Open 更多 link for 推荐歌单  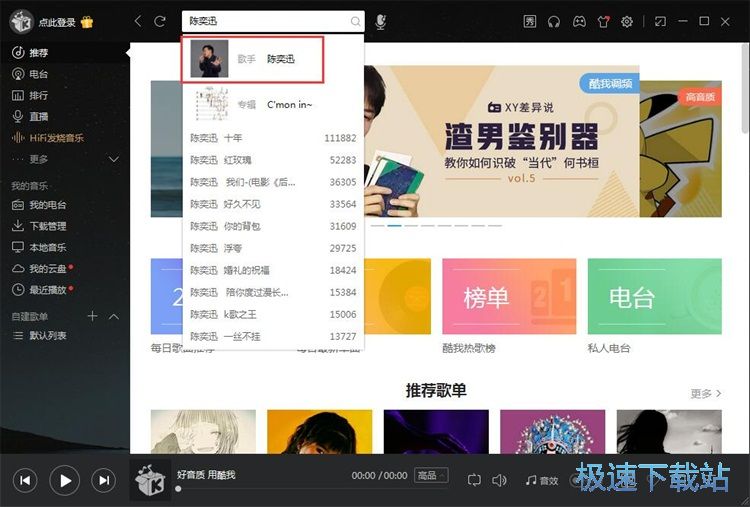(706, 393)
